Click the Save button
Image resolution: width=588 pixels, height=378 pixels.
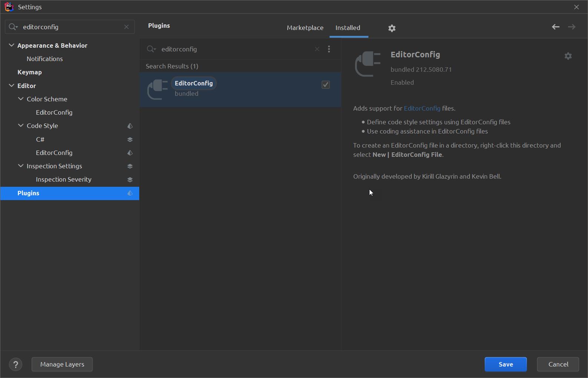click(x=505, y=364)
